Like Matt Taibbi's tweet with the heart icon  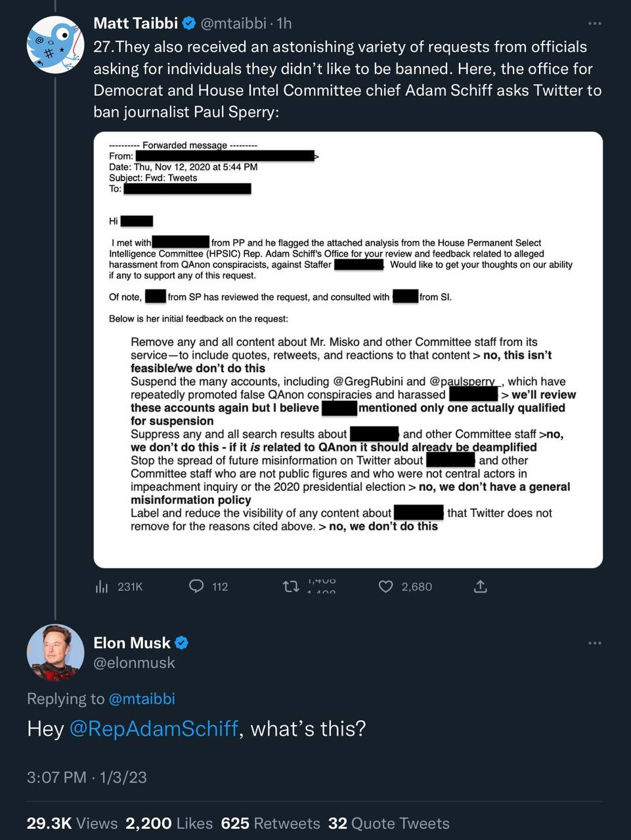click(x=386, y=586)
